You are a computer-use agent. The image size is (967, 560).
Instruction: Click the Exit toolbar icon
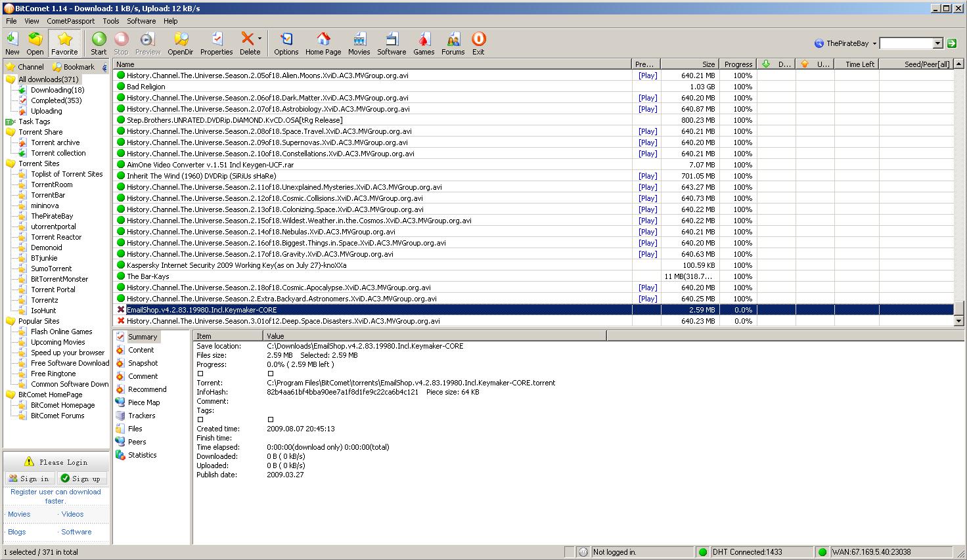click(478, 43)
